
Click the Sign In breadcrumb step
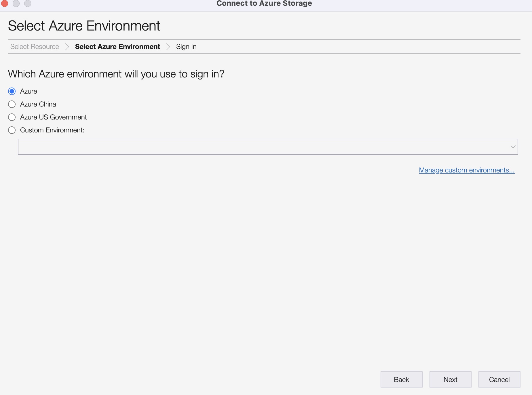(186, 47)
